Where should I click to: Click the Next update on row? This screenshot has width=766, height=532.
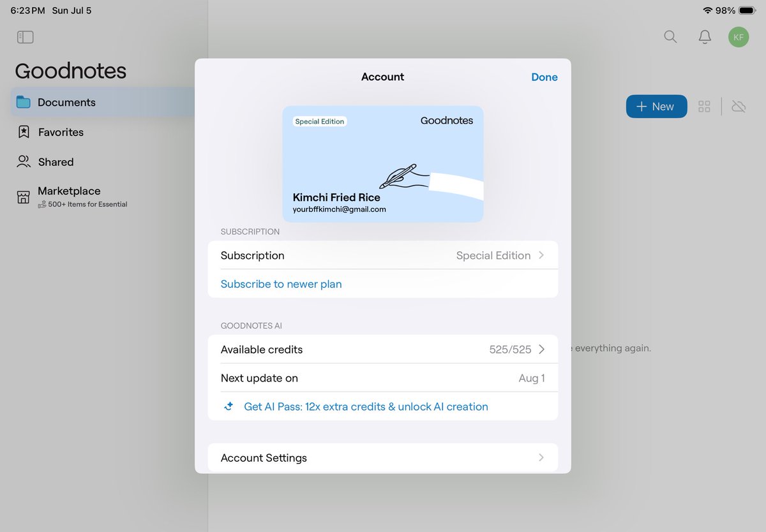[383, 378]
